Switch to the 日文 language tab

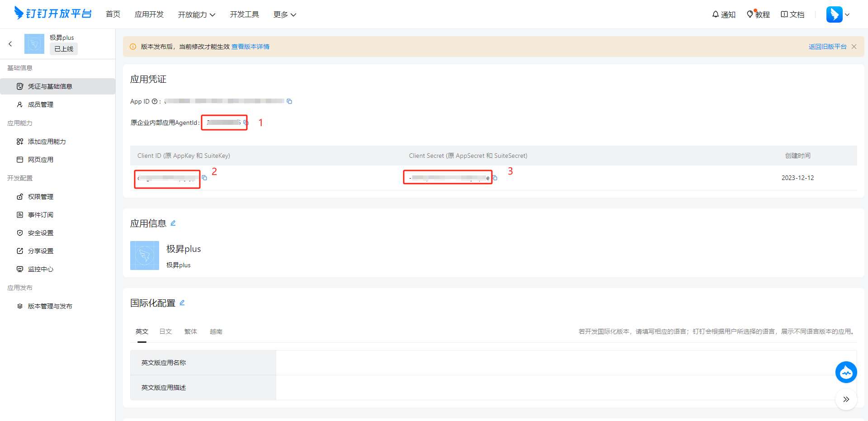click(165, 331)
